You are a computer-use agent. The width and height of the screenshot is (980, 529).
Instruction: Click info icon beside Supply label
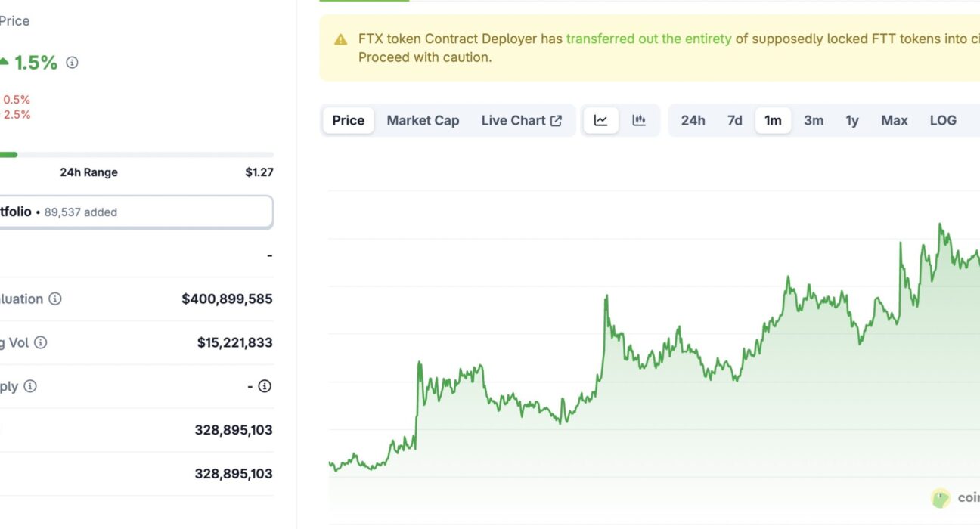point(30,386)
